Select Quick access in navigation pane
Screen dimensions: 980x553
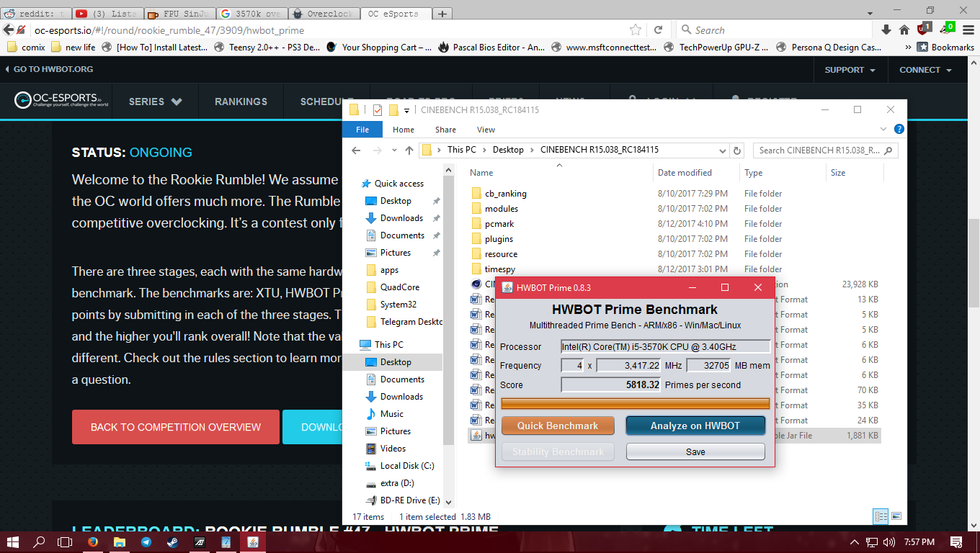coord(398,184)
